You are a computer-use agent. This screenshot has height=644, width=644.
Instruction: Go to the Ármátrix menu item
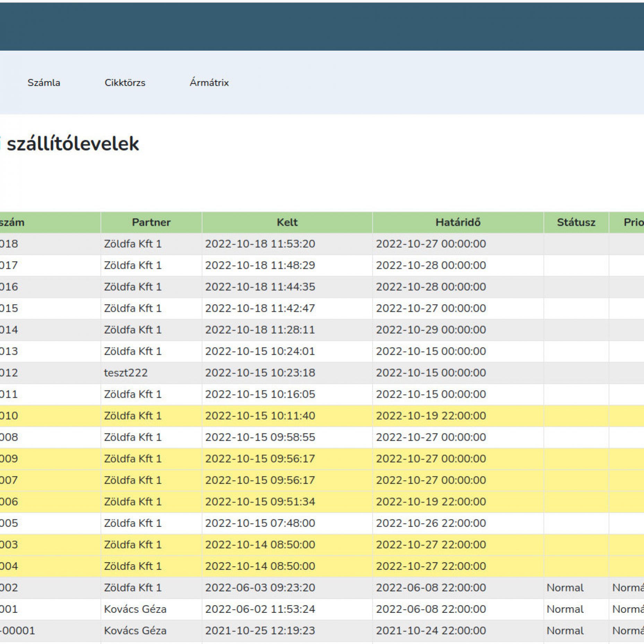(209, 83)
